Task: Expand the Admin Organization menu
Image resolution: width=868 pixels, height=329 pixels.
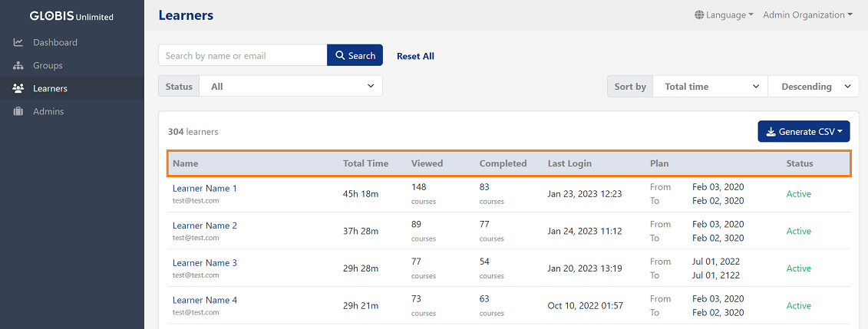Action: point(807,15)
